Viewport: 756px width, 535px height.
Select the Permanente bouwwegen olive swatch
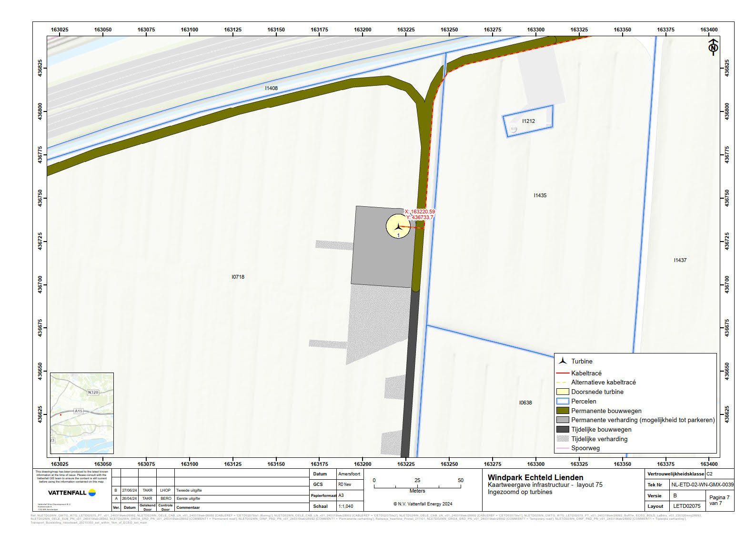click(x=563, y=411)
